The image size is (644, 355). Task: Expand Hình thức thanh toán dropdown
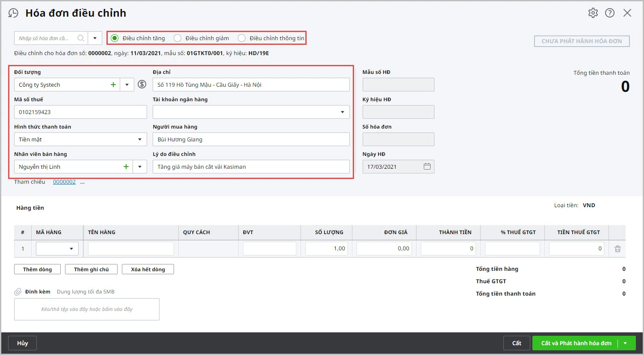[x=139, y=139]
